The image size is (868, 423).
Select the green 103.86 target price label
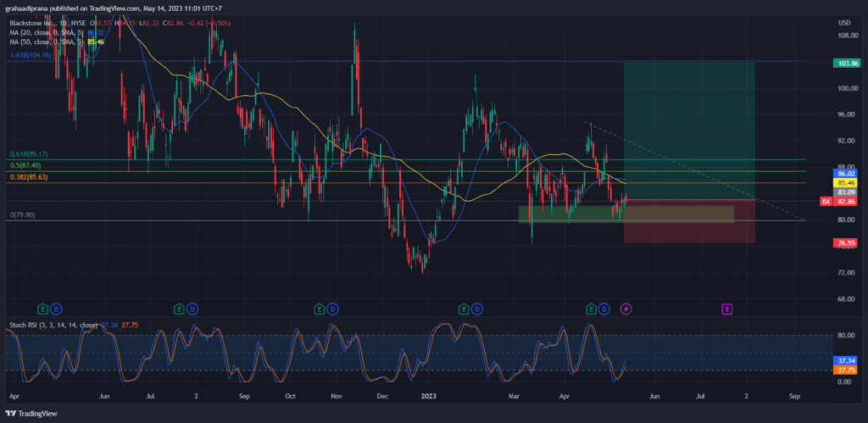point(849,64)
